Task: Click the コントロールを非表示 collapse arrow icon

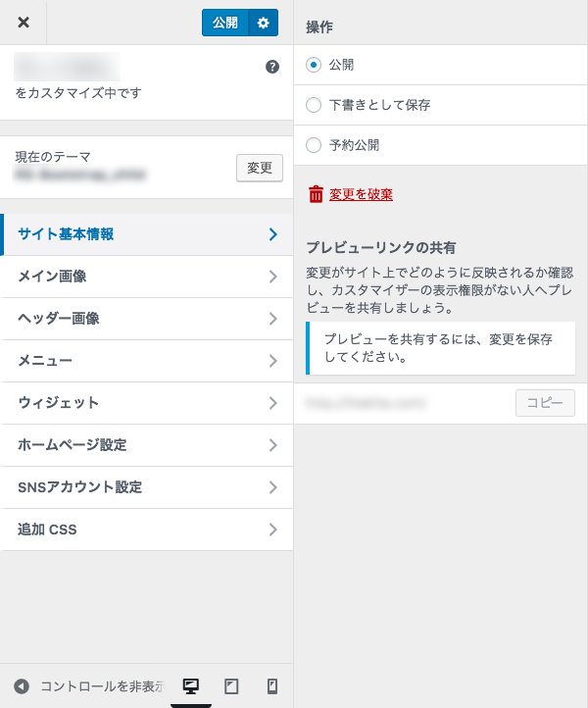Action: click(22, 686)
